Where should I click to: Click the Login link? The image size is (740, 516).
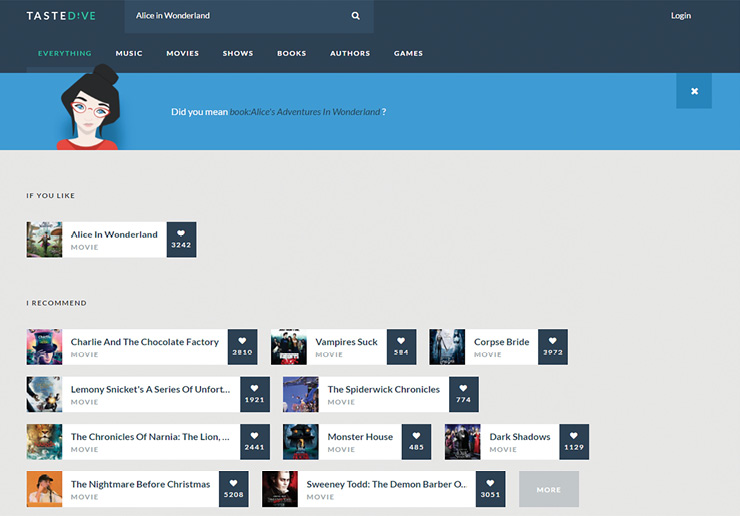(681, 16)
